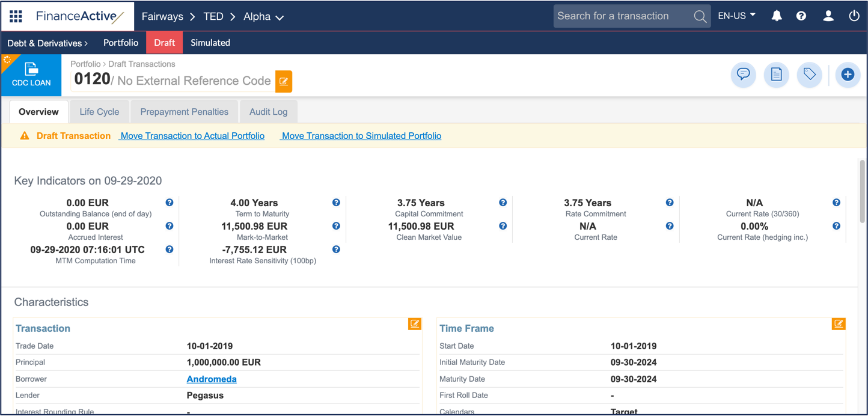Edit the external reference code
This screenshot has height=416, width=868.
click(284, 82)
